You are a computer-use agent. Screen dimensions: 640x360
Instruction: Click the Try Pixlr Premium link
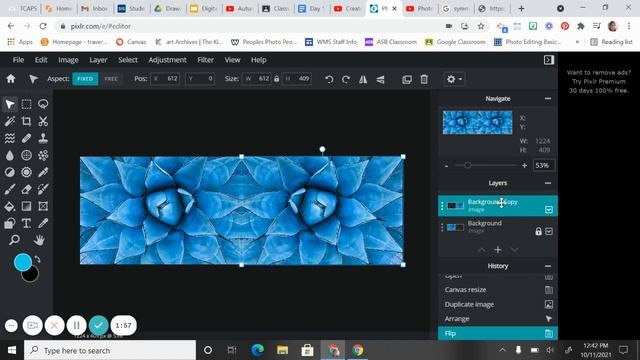(x=599, y=82)
